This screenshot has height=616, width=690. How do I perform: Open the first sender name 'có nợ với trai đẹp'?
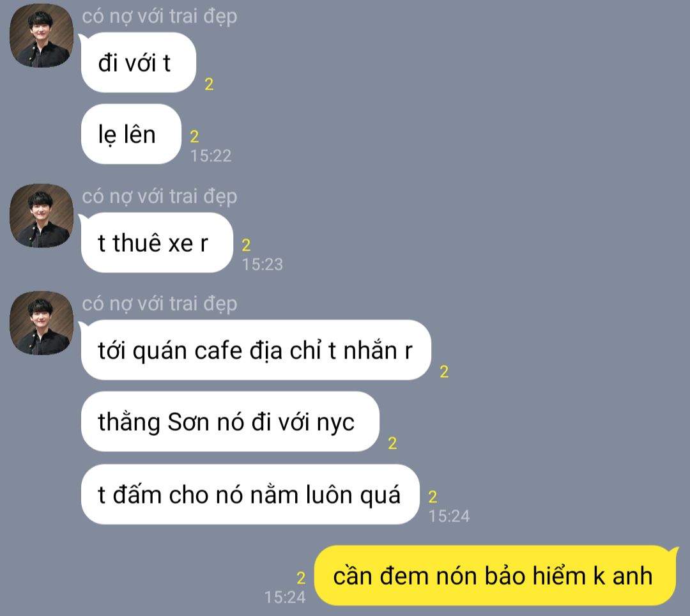tap(159, 17)
